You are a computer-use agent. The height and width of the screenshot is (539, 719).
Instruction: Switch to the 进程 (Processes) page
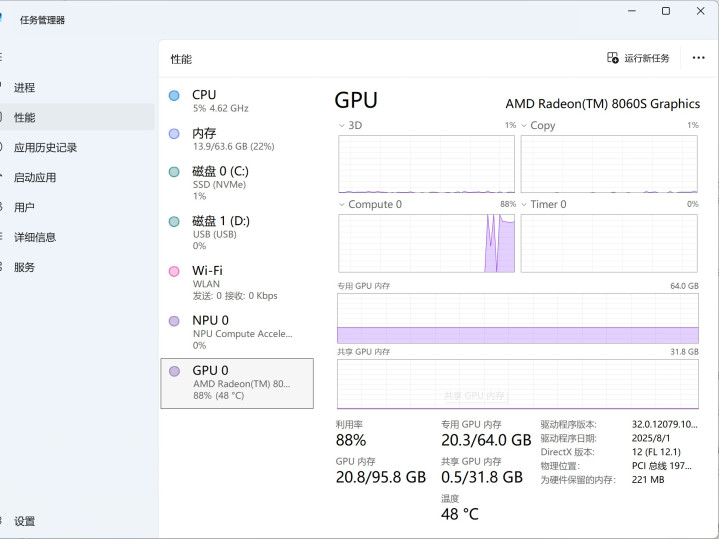pos(24,88)
